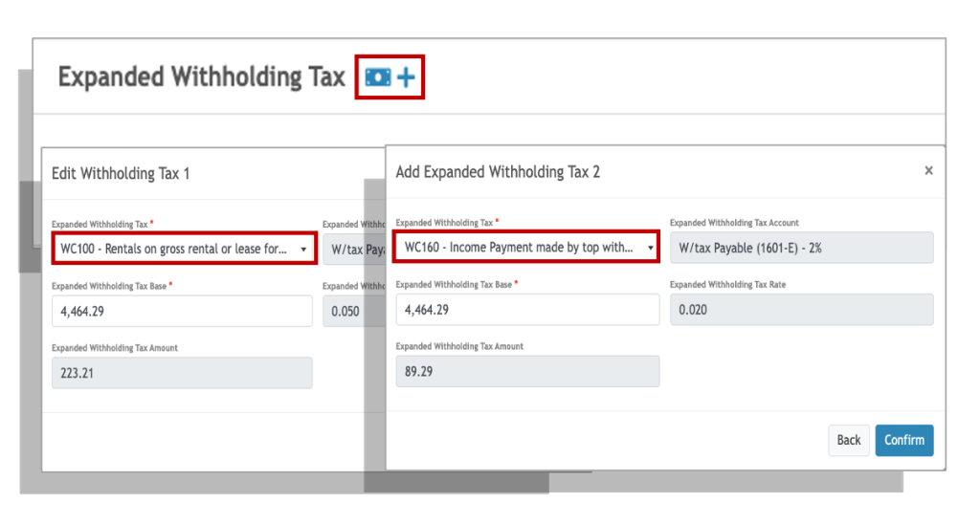The width and height of the screenshot is (980, 524).
Task: Click the WC160 dropdown arrow
Action: [x=650, y=248]
